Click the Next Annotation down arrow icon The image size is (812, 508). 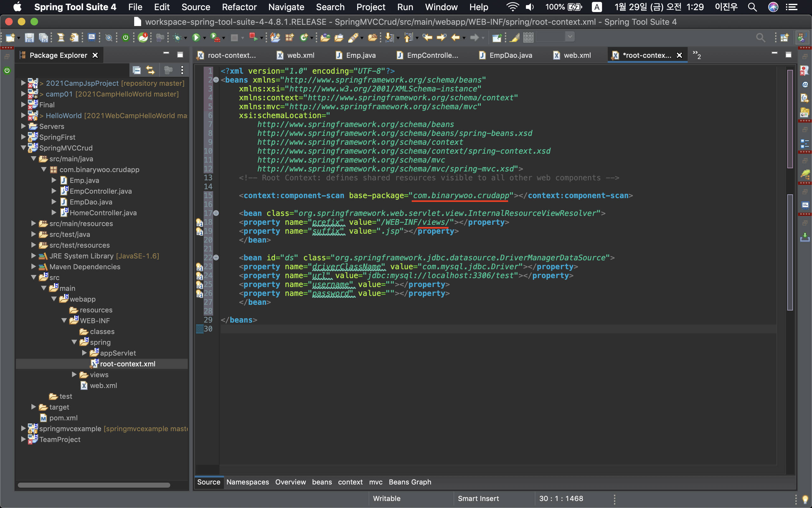(x=389, y=37)
